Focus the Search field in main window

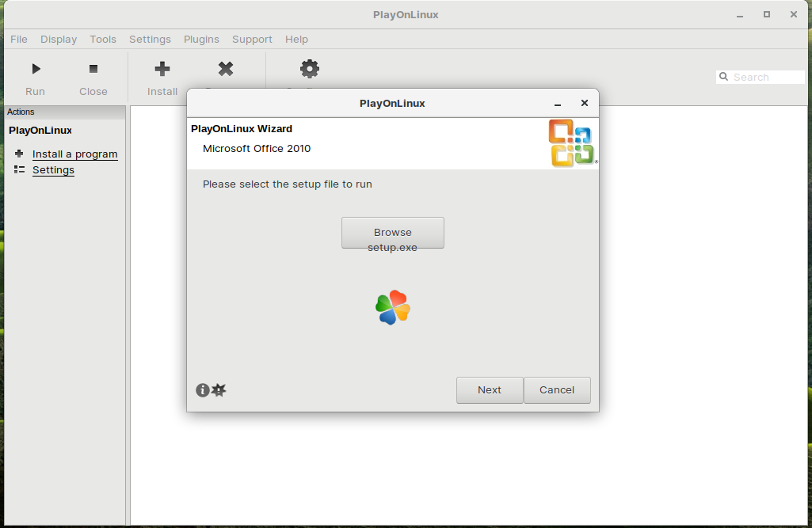[x=761, y=77]
